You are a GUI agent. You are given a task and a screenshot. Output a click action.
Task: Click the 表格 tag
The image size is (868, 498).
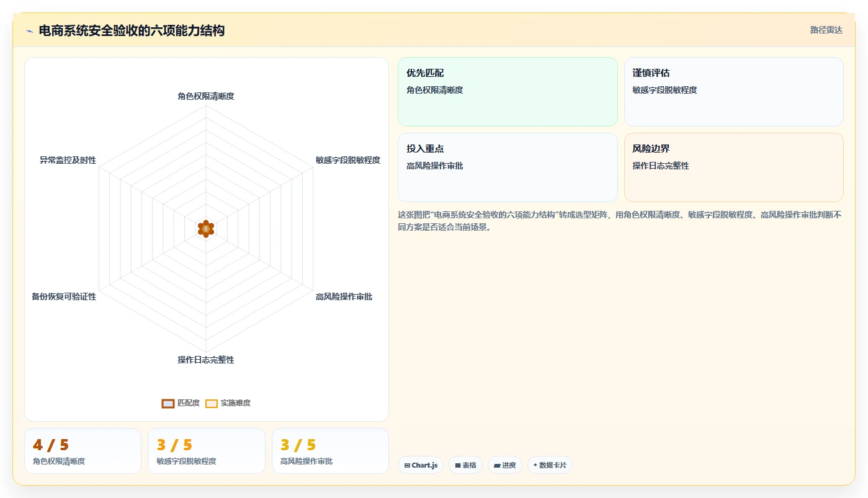click(465, 465)
